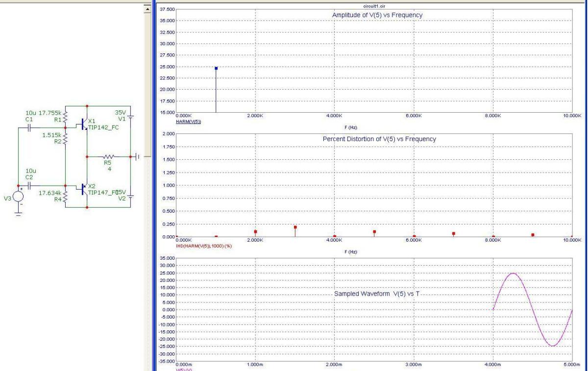Select capacitor C1 in the schematic
Viewport: 588px width, 371px height.
pos(29,127)
